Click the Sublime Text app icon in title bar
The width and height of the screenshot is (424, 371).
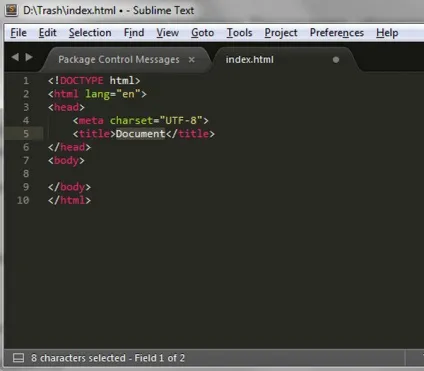point(11,10)
